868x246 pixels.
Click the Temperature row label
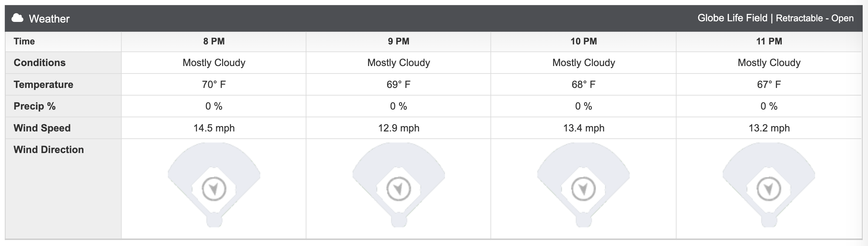43,85
